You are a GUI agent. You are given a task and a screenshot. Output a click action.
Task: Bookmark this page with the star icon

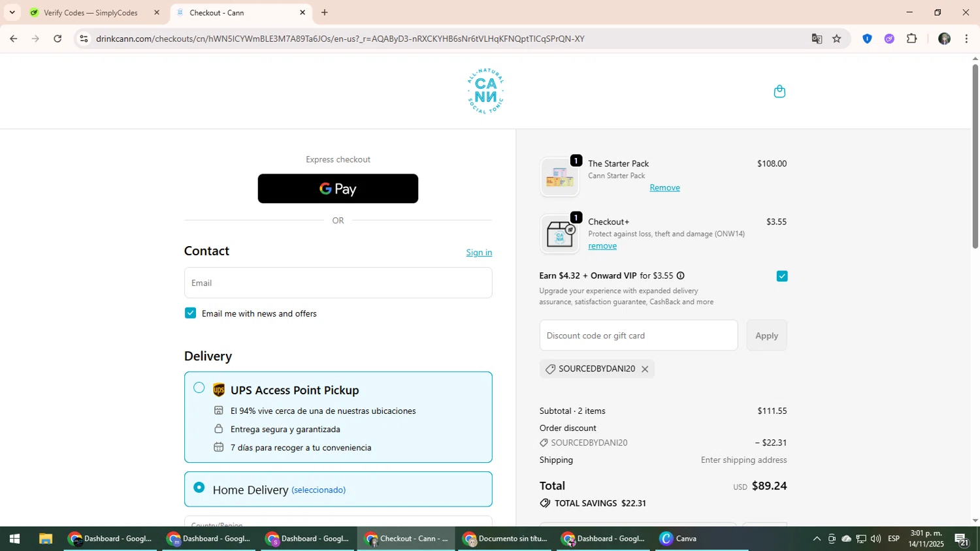click(837, 39)
